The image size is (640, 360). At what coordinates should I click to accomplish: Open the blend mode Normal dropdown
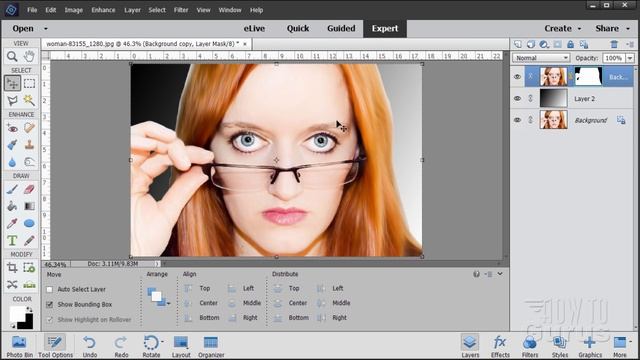(541, 58)
